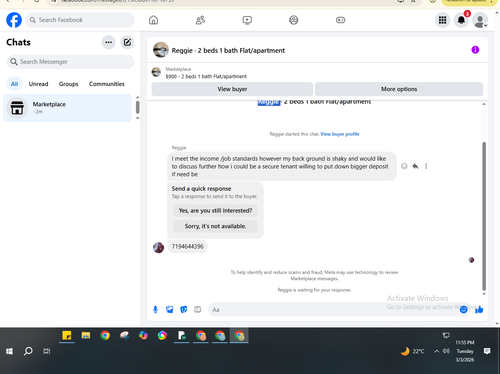The height and width of the screenshot is (374, 500).
Task: Open the notifications bell
Action: (x=461, y=20)
